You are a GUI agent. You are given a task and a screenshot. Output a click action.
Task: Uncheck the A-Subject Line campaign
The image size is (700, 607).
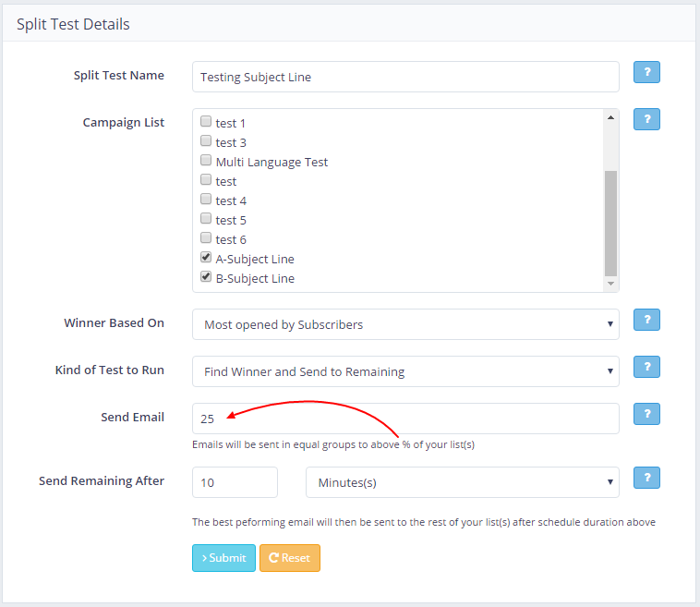(x=206, y=259)
